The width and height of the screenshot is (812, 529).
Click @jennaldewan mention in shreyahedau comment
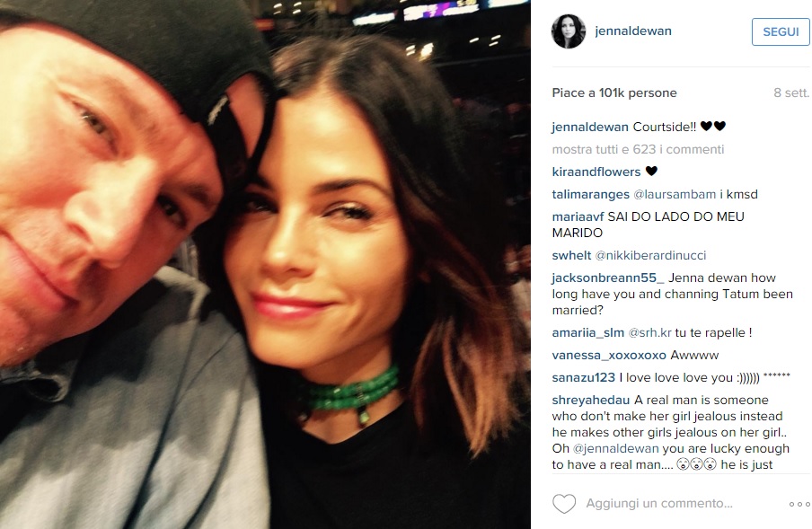tap(616, 449)
